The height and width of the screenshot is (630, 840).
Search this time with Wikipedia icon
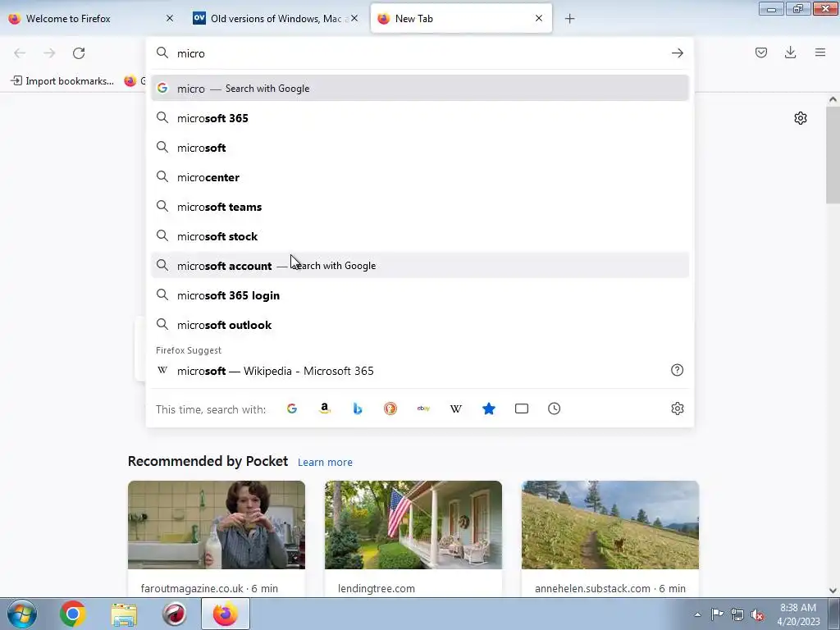click(x=456, y=409)
